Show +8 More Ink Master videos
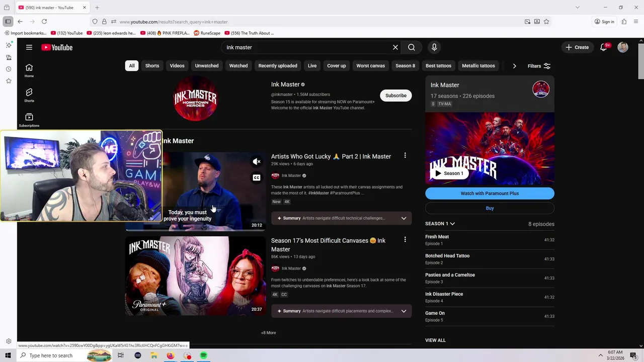 coord(268,333)
